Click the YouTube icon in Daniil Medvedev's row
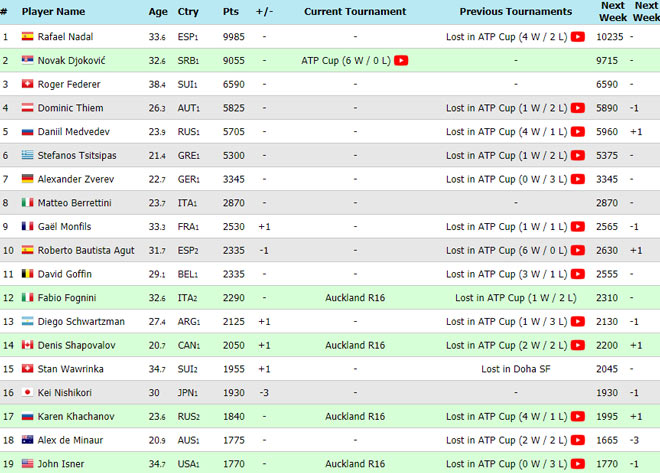Image resolution: width=660 pixels, height=473 pixels. [577, 131]
